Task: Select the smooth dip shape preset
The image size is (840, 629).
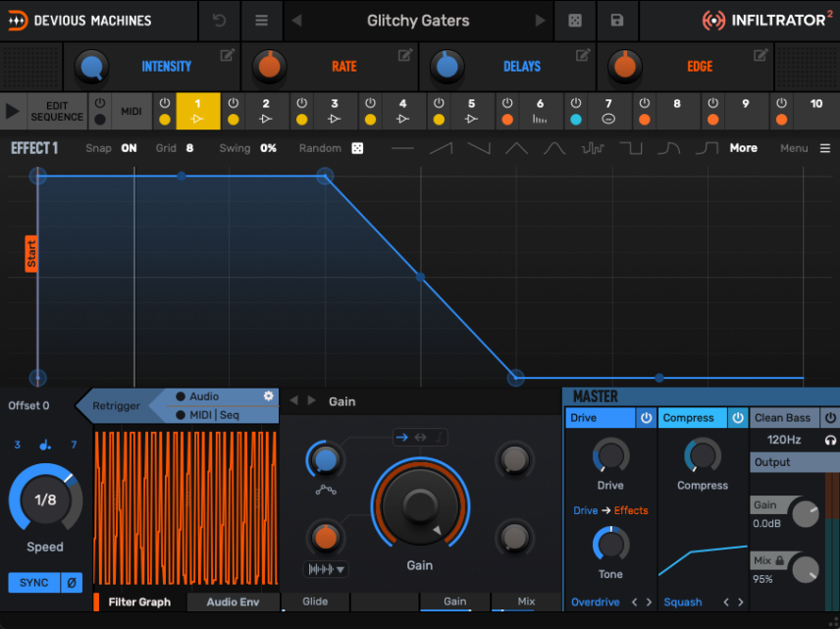Action: (668, 148)
